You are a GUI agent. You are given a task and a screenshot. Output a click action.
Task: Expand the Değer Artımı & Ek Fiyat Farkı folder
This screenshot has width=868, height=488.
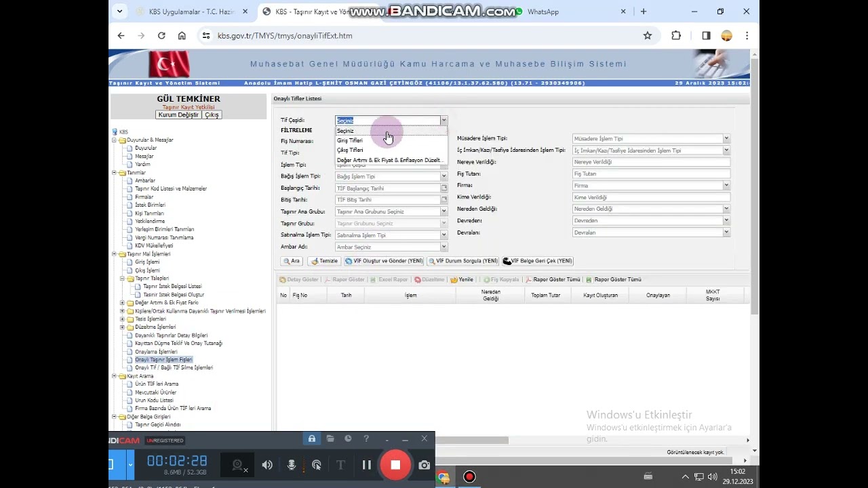pos(123,303)
